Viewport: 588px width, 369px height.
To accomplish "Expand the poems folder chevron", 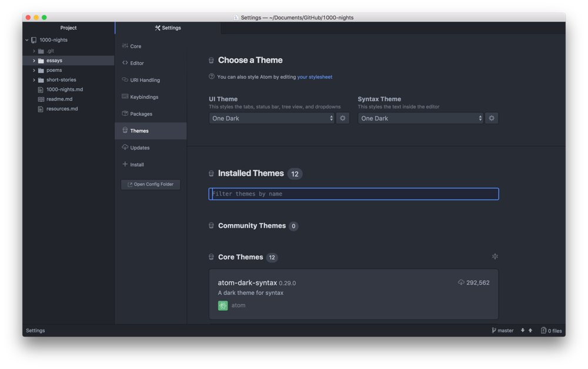I will [x=34, y=70].
